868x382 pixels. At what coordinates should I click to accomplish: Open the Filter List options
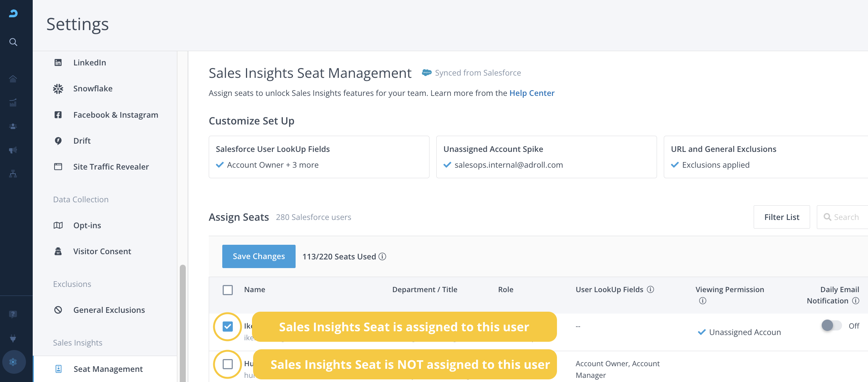(x=782, y=217)
